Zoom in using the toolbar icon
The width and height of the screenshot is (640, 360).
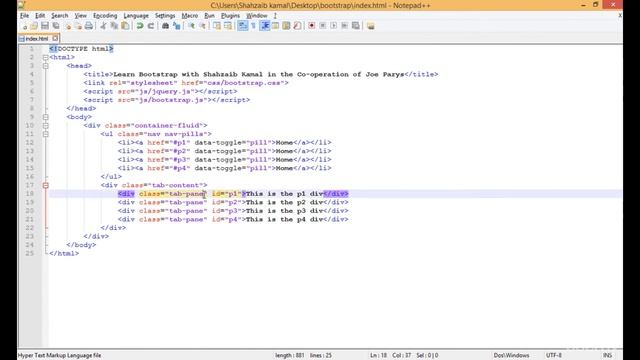click(191, 26)
